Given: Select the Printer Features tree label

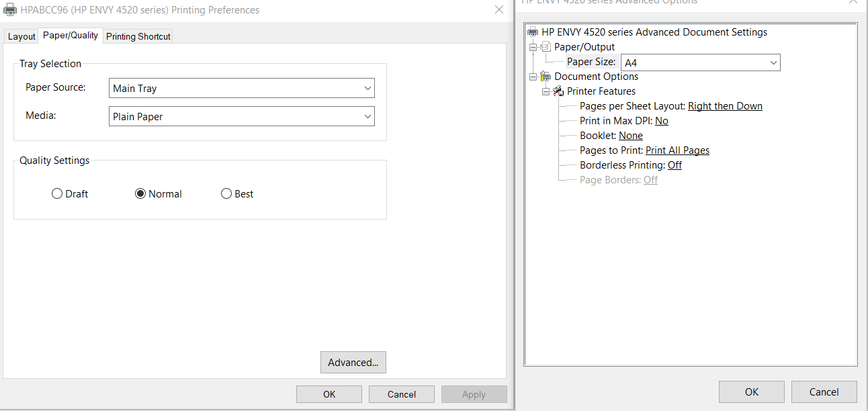Looking at the screenshot, I should pyautogui.click(x=601, y=91).
